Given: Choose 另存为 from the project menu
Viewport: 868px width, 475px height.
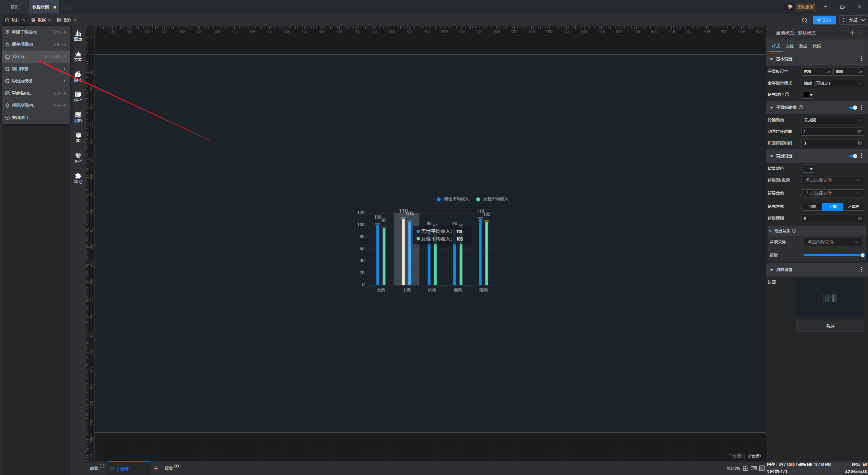Looking at the screenshot, I should [x=19, y=57].
